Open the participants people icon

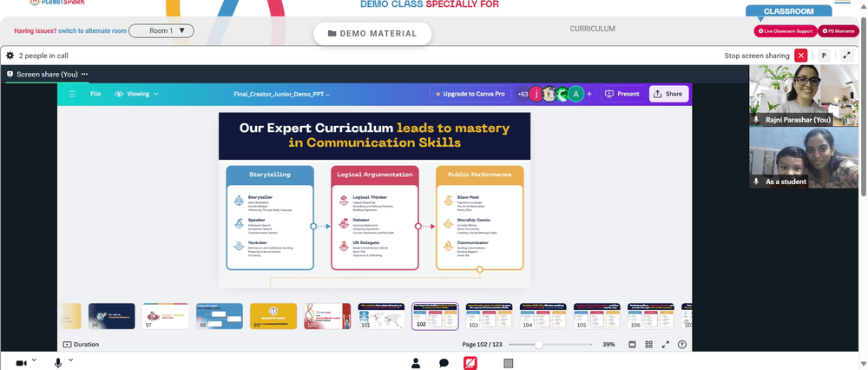(x=416, y=363)
